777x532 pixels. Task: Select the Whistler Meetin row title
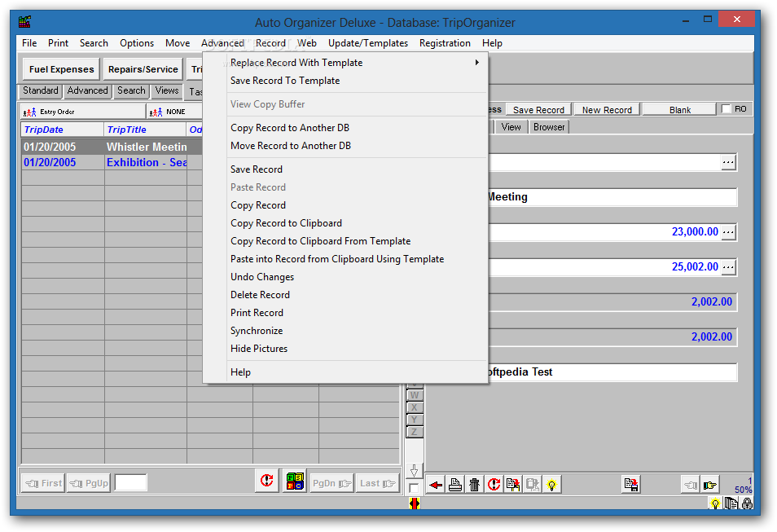tap(146, 147)
